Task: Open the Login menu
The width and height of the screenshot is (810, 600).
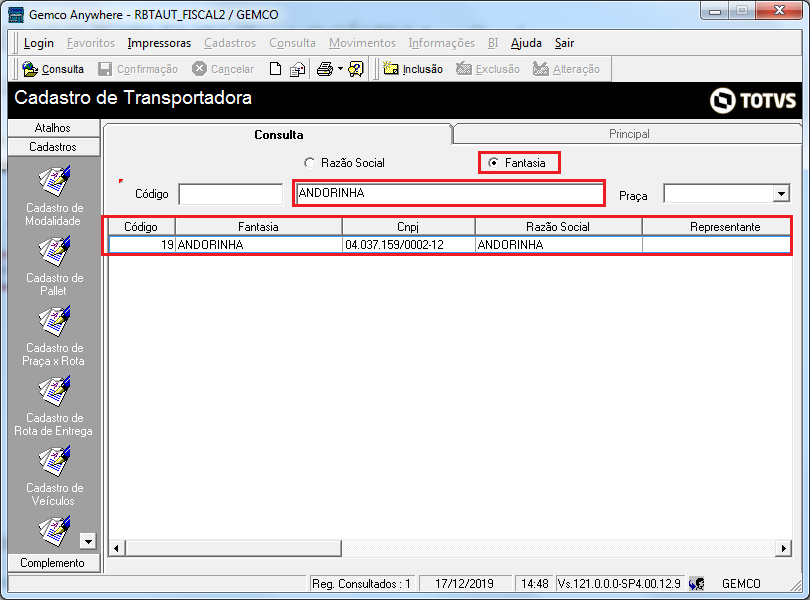Action: [38, 43]
